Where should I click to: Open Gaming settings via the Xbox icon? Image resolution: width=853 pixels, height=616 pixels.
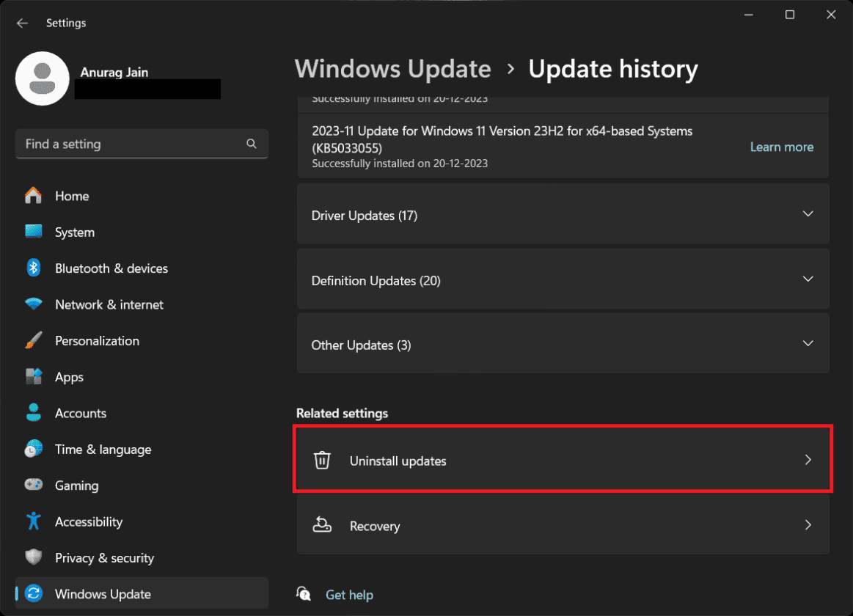click(33, 485)
